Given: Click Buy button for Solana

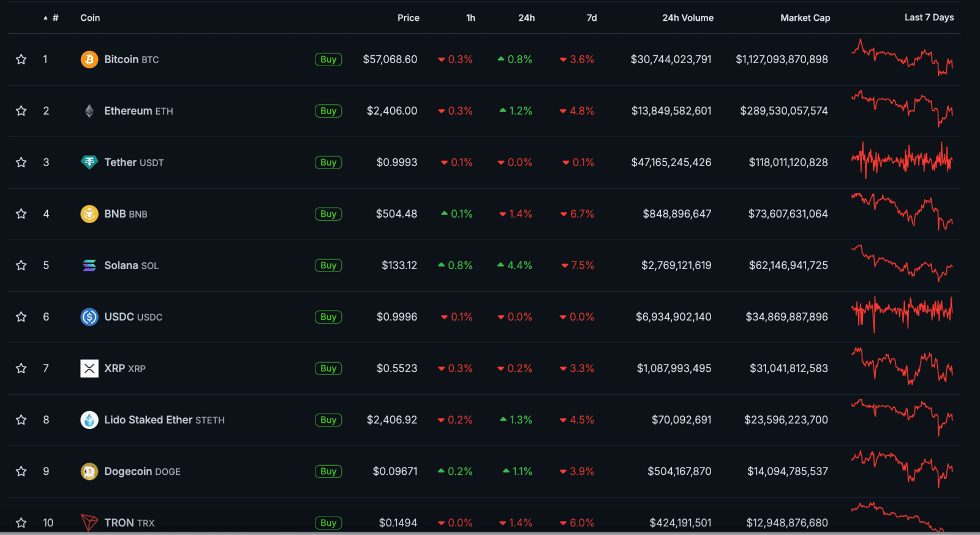Looking at the screenshot, I should (328, 265).
